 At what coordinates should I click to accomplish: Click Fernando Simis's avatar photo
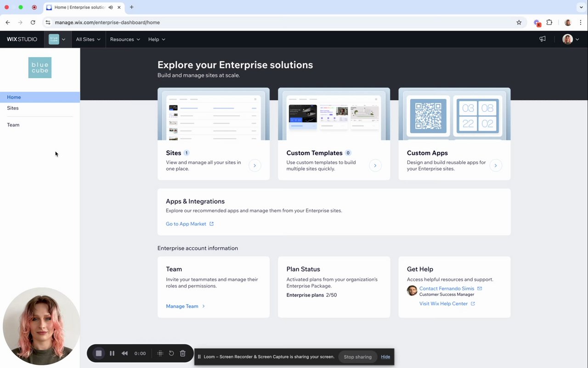point(412,291)
